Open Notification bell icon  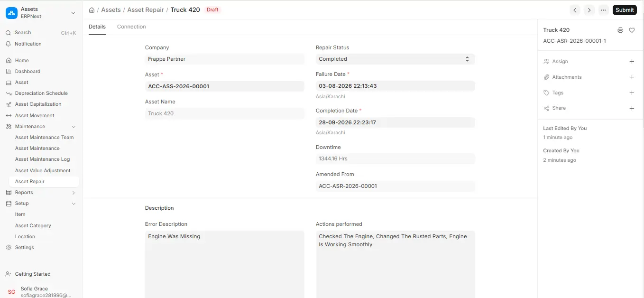8,44
